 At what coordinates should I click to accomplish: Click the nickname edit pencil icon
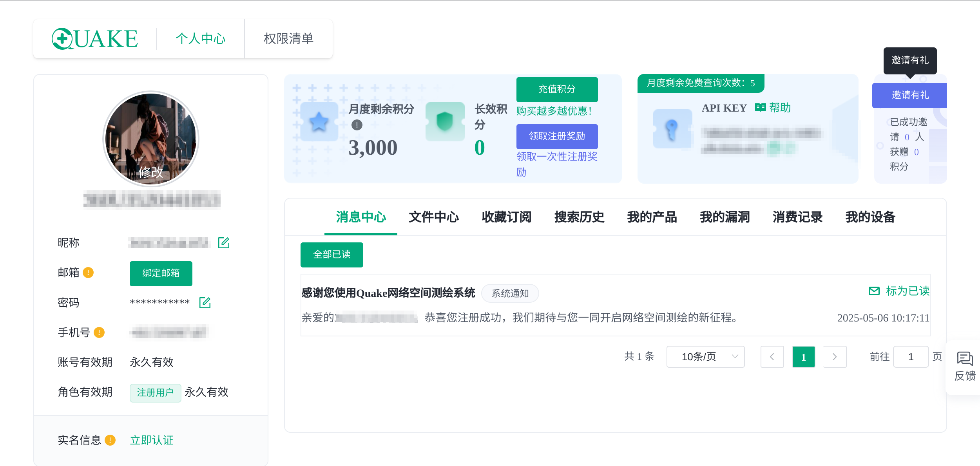pos(223,243)
